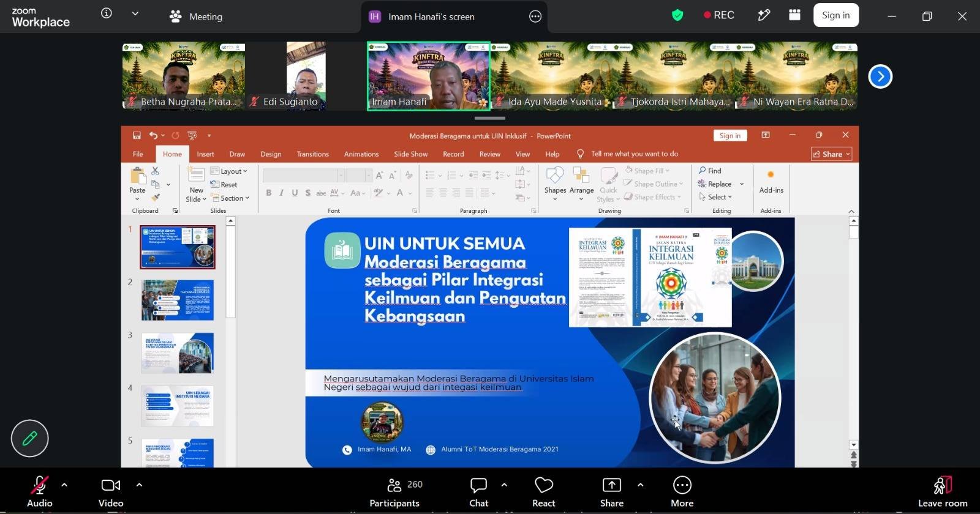This screenshot has height=514, width=980.
Task: Select Edi Sugianto's video thumbnail
Action: tap(306, 76)
